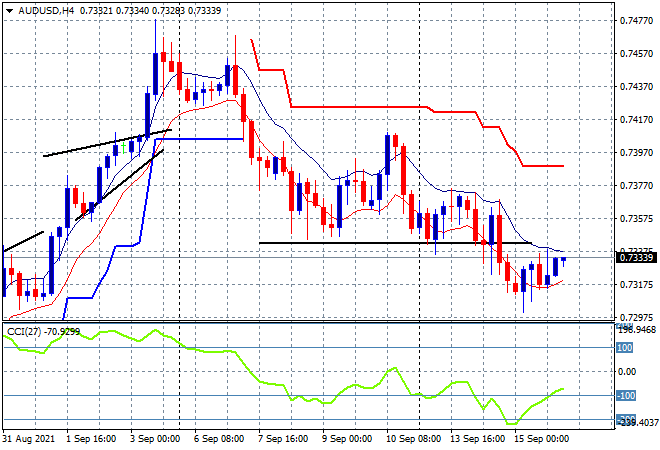660x450 pixels.
Task: Click the 0.73575 price axis label
Action: point(636,218)
